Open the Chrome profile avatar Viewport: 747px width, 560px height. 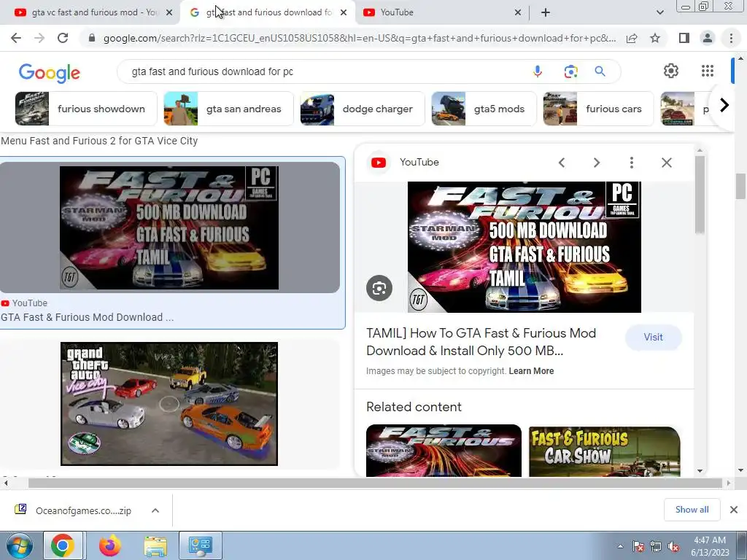click(x=708, y=38)
